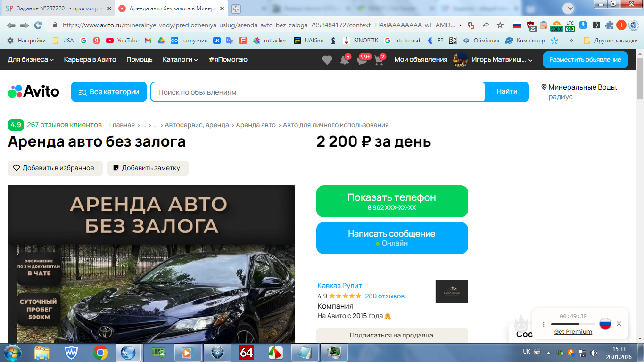
Task: Expand collapsed breadcrumb ellipsis after Главная
Action: pos(144,125)
